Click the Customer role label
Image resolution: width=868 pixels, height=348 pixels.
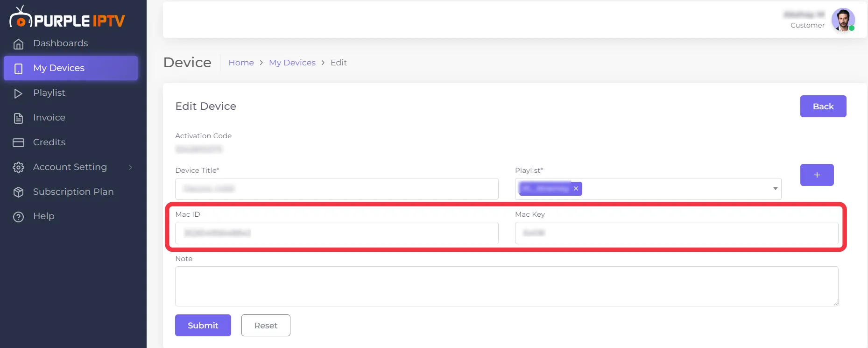pos(807,25)
